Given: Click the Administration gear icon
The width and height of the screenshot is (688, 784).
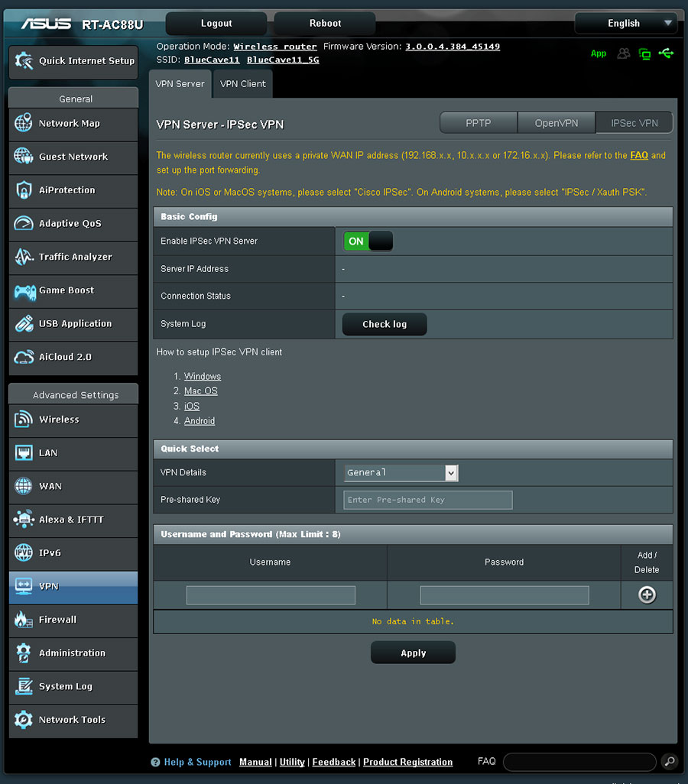Looking at the screenshot, I should point(24,653).
